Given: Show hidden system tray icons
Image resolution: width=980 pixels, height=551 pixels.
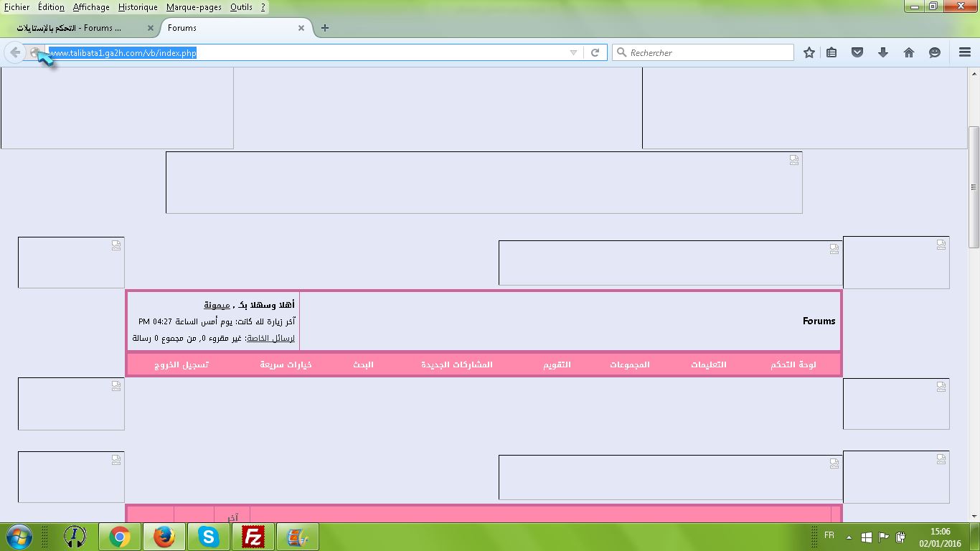Looking at the screenshot, I should [849, 537].
